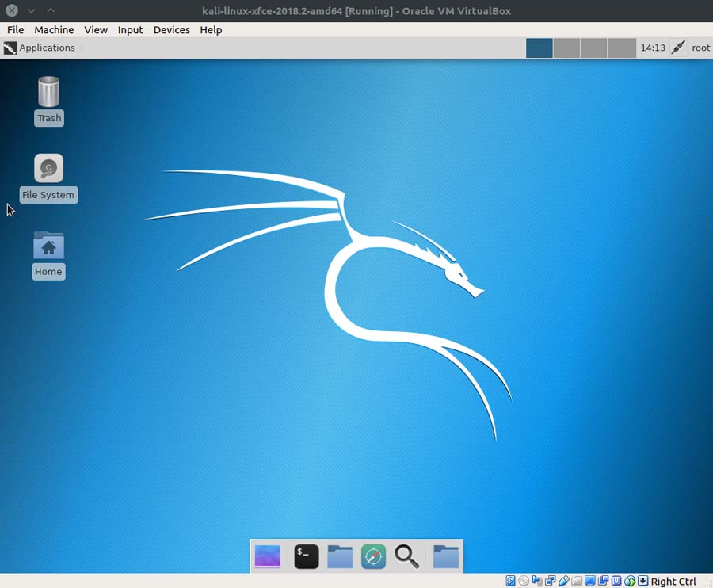The height and width of the screenshot is (588, 713).
Task: Open the Devices menu
Action: pyautogui.click(x=171, y=30)
